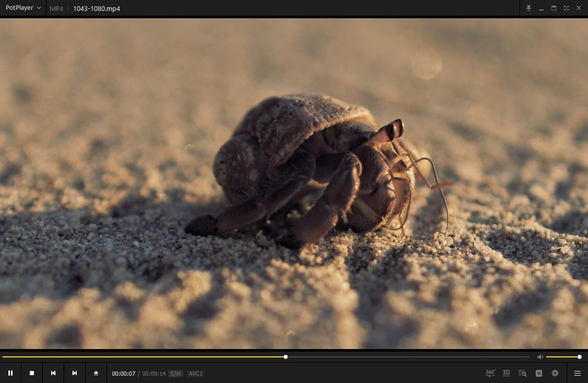Stop the video with the stop button
588x383 pixels.
tap(32, 373)
